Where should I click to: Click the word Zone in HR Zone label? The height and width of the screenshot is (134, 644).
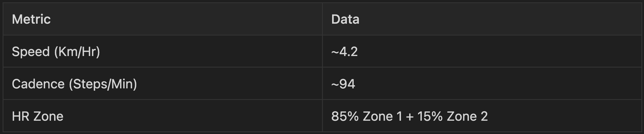click(x=48, y=116)
